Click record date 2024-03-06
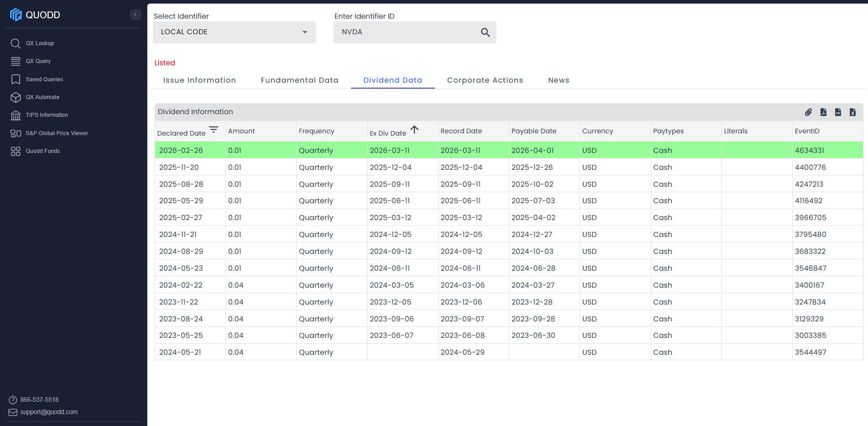The image size is (868, 426). [x=462, y=285]
